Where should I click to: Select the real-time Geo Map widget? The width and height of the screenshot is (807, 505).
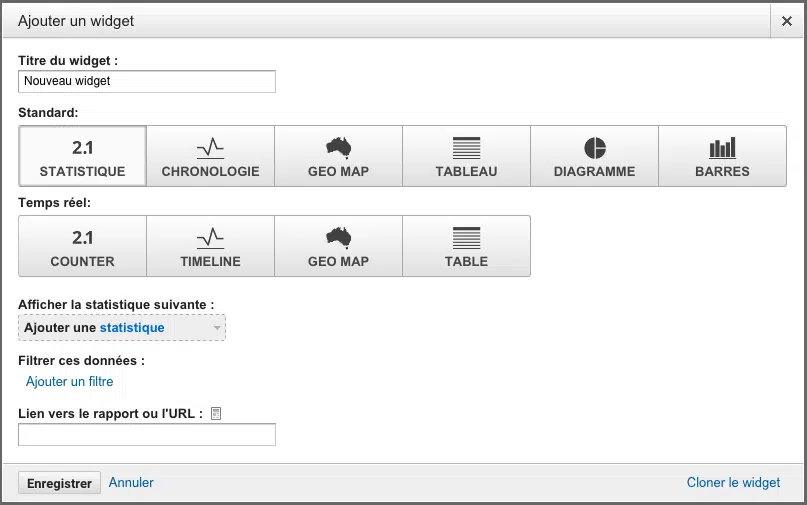click(x=338, y=246)
